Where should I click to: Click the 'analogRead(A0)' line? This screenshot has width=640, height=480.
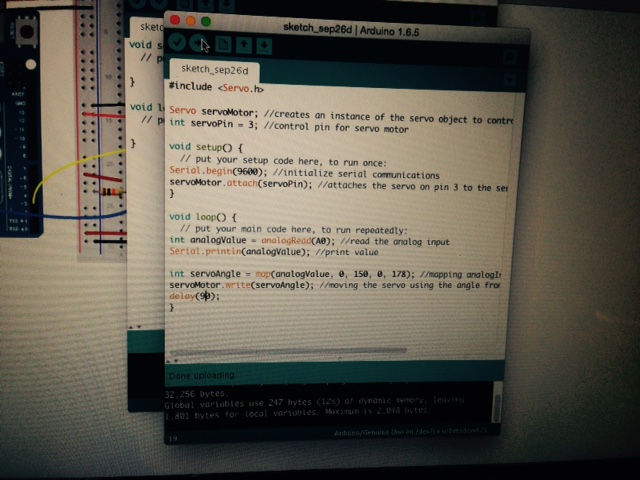[x=309, y=241]
